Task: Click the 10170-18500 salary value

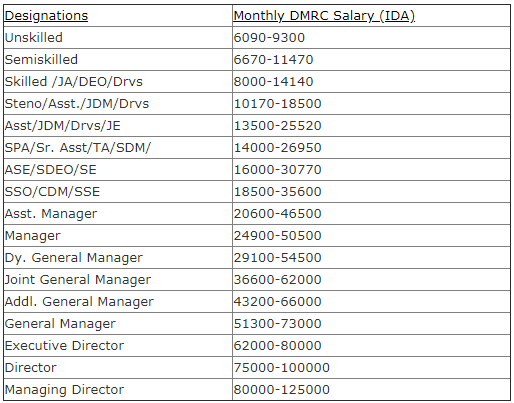Action: 277,104
